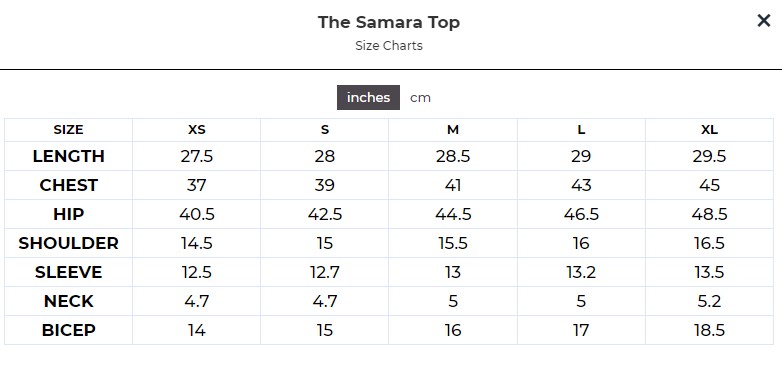Switch measurements to cm

[420, 98]
